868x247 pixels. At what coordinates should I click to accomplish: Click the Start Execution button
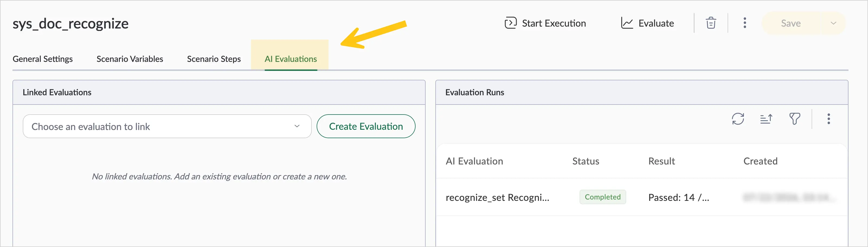pos(545,23)
